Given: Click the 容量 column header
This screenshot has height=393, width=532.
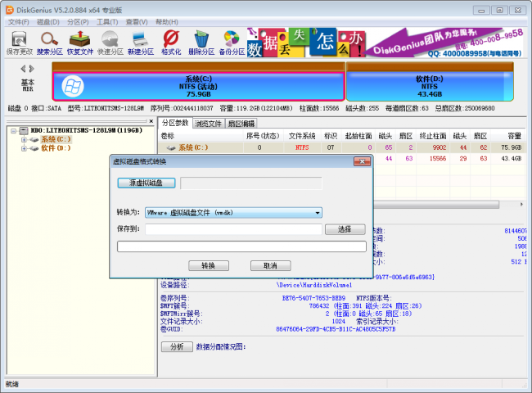Looking at the screenshot, I should [514, 136].
